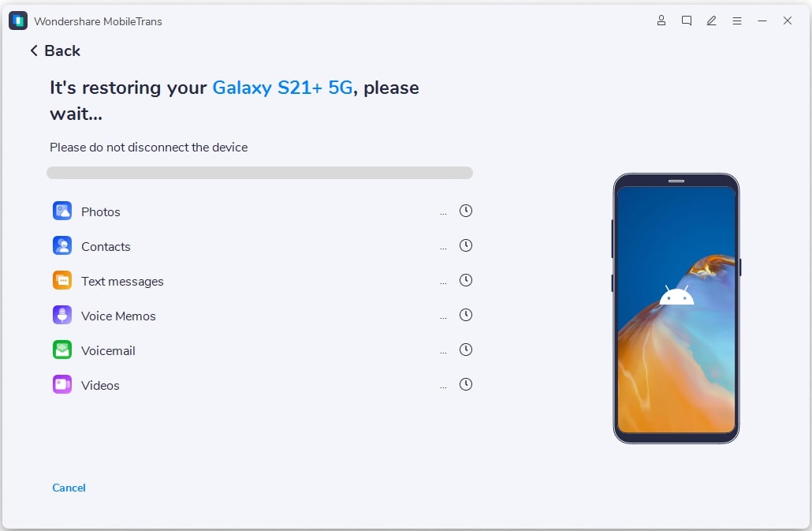
Task: Click the restore progress bar
Action: point(259,173)
